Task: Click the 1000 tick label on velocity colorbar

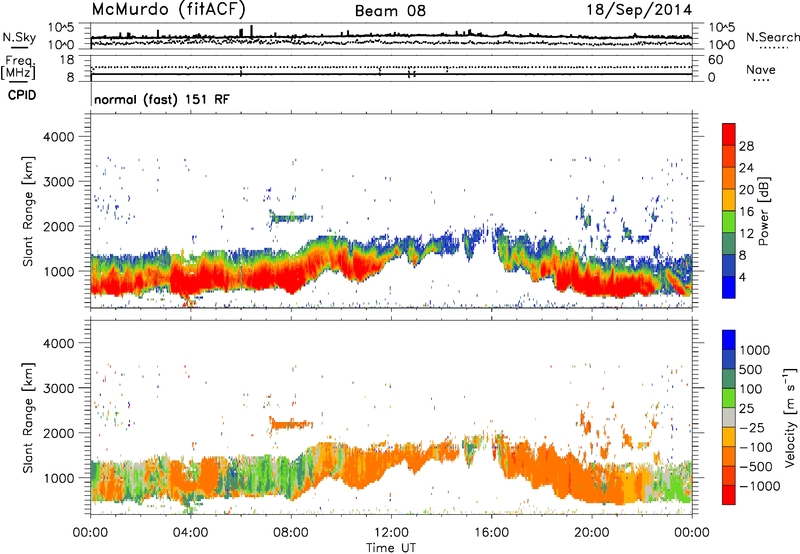Action: click(754, 350)
